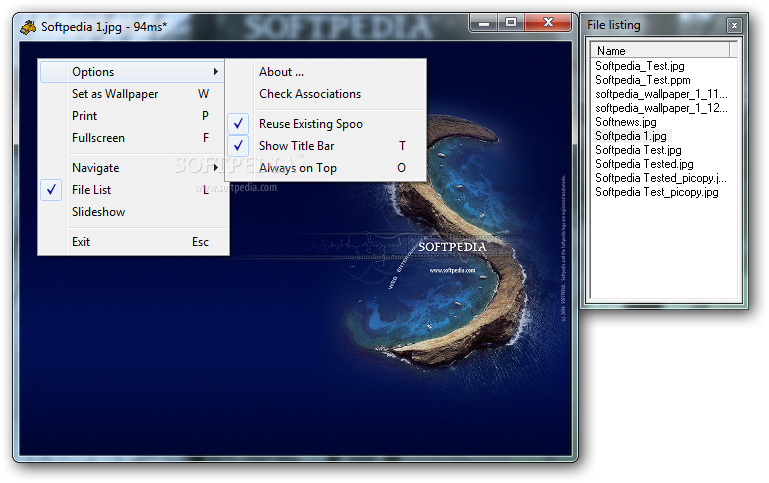The image size is (769, 483).
Task: Minimize the Softpedia 1.jpg window
Action: pyautogui.click(x=484, y=23)
